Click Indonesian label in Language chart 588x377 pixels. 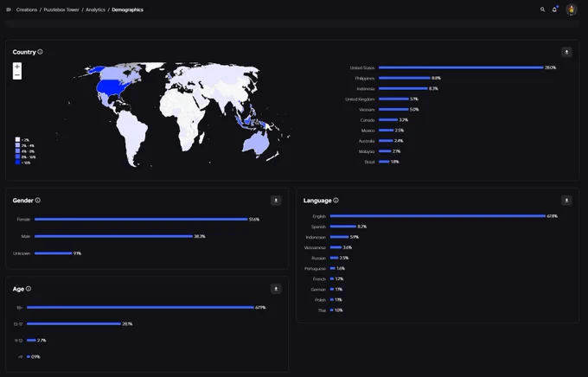tap(316, 238)
